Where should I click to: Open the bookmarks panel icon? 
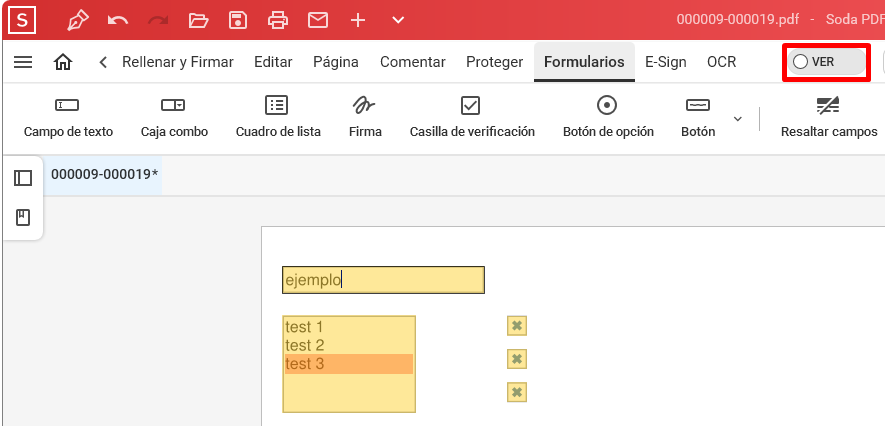point(23,217)
